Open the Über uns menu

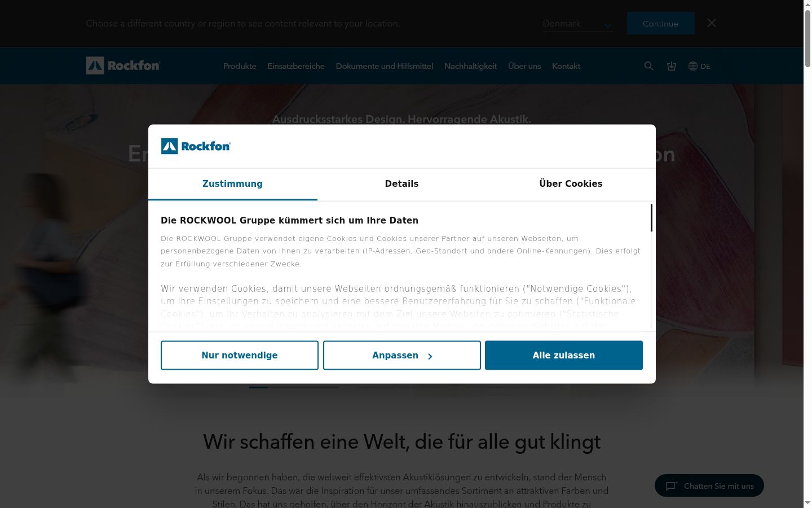click(x=524, y=66)
